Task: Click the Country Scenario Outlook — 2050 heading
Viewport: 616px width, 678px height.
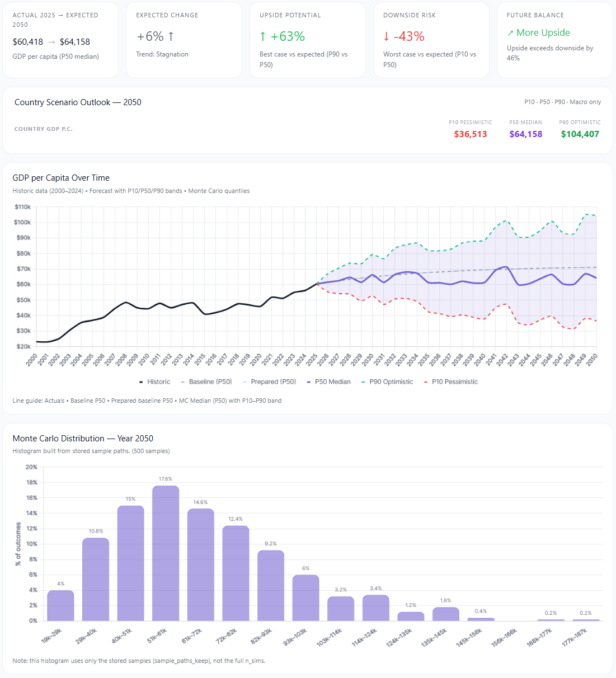Action: [x=78, y=102]
